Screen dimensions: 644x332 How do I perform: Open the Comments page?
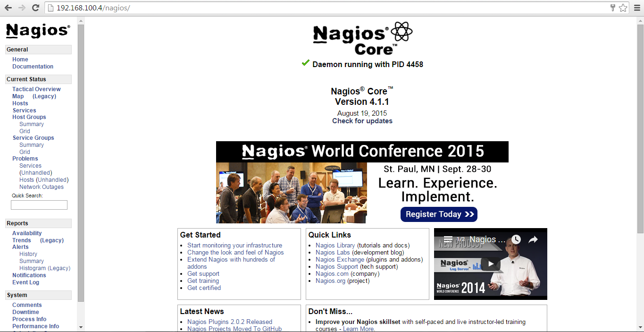pyautogui.click(x=27, y=305)
